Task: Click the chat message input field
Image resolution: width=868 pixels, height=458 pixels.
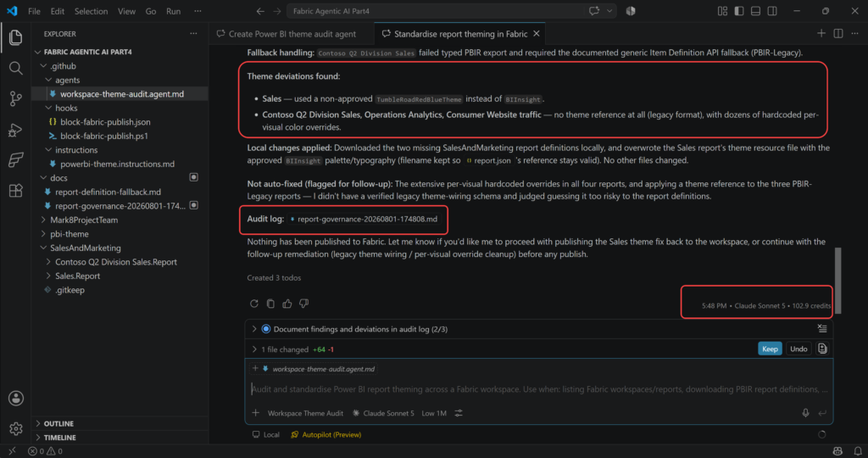Action: 539,389
